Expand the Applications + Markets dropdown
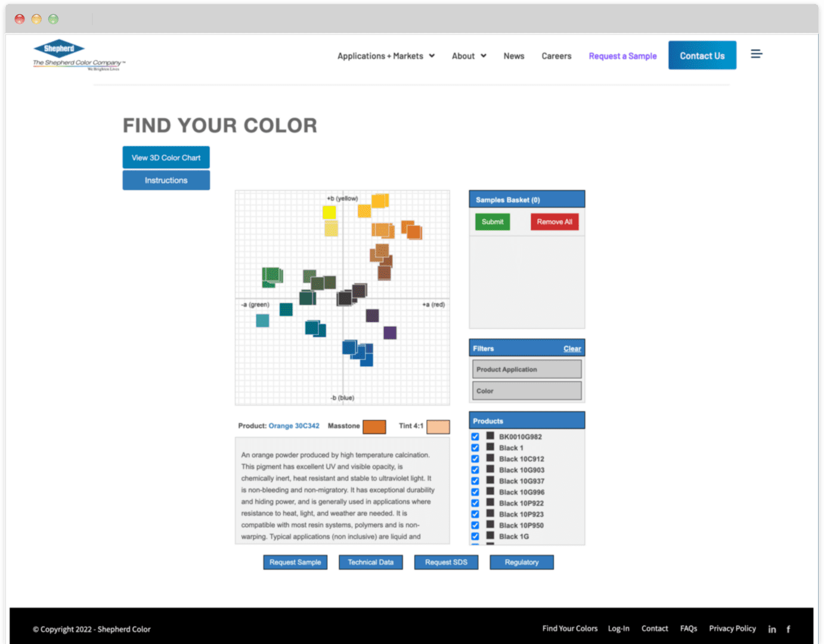Screen dimensions: 824x644 point(386,56)
